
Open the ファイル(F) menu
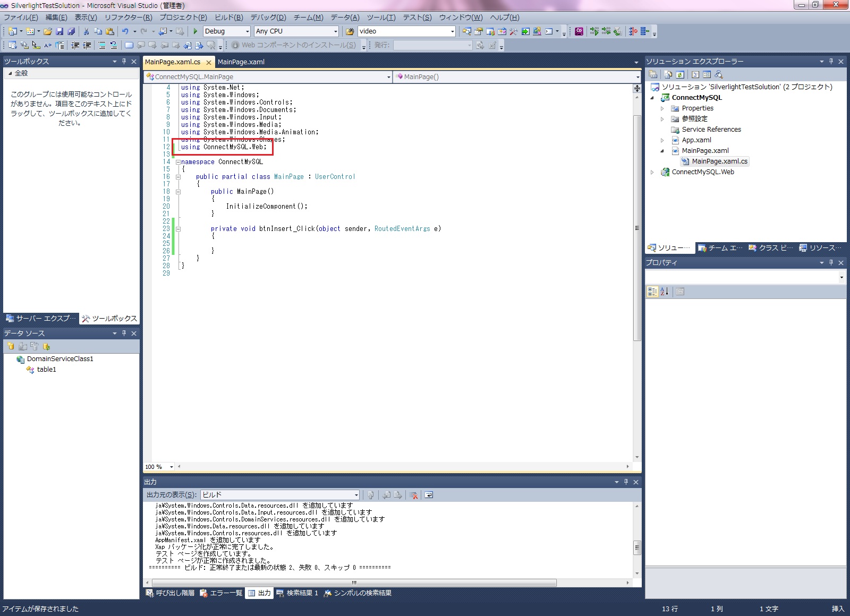[21, 18]
